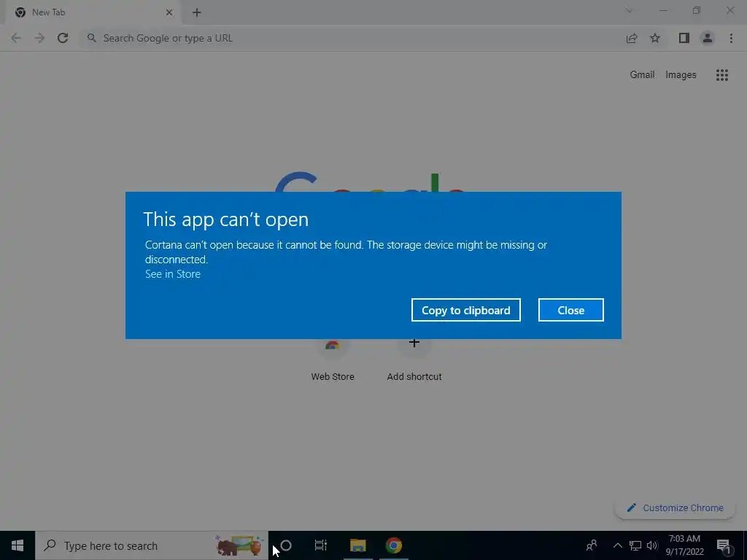
Task: Open the Google apps grid
Action: coord(721,75)
